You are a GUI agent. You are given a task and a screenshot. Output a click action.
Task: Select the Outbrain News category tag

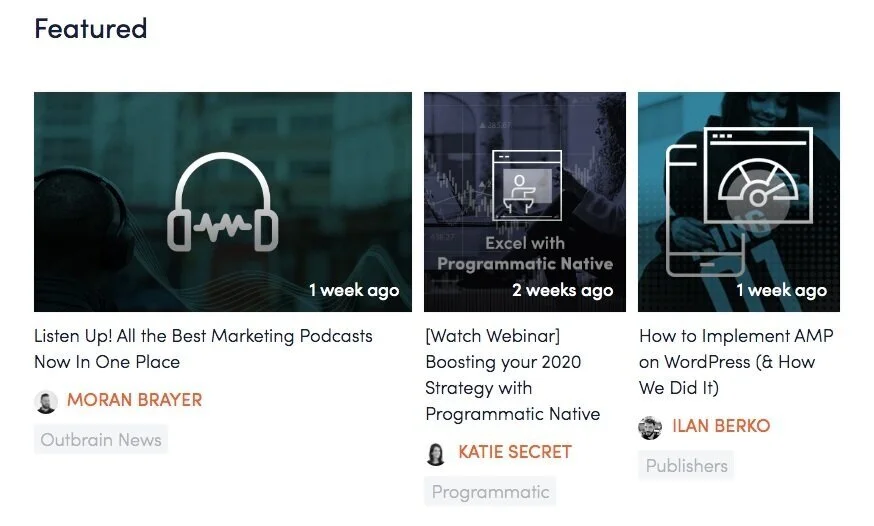[101, 440]
